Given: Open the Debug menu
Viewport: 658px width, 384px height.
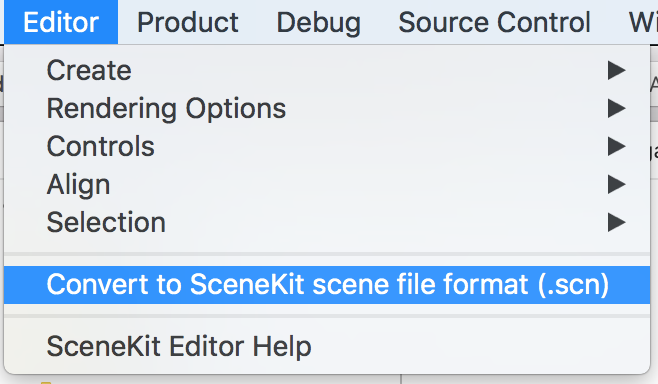Looking at the screenshot, I should click(x=319, y=22).
